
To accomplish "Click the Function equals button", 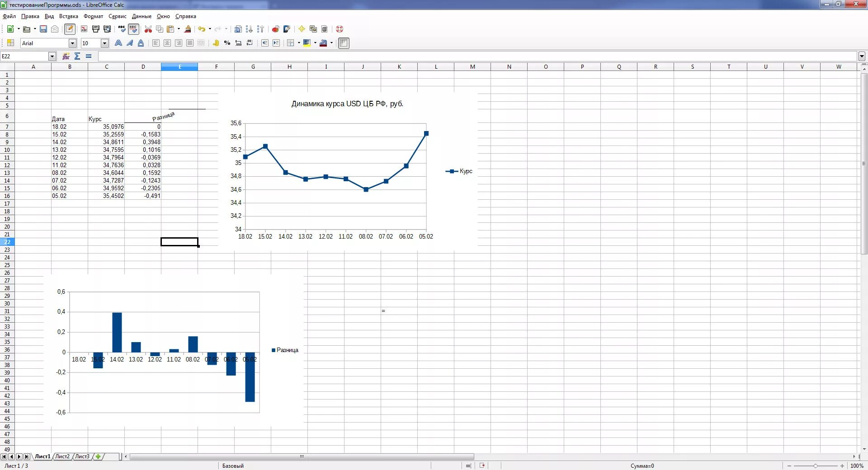I will coord(89,56).
